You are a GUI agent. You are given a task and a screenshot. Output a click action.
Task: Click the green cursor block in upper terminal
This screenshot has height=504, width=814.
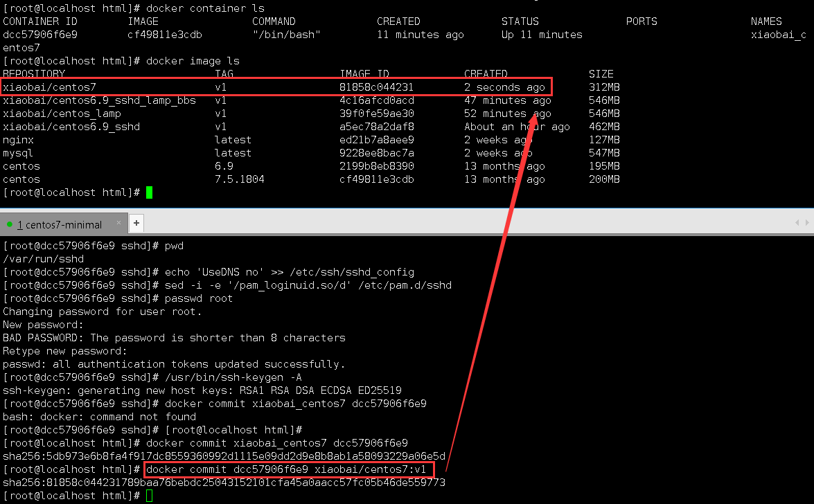point(149,192)
